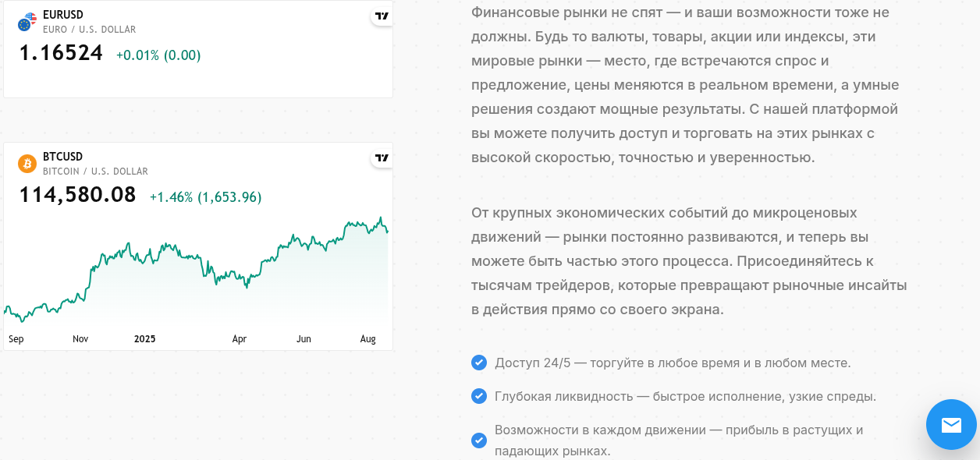Click the "2025" label on chart axis
This screenshot has width=980, height=460.
[144, 339]
